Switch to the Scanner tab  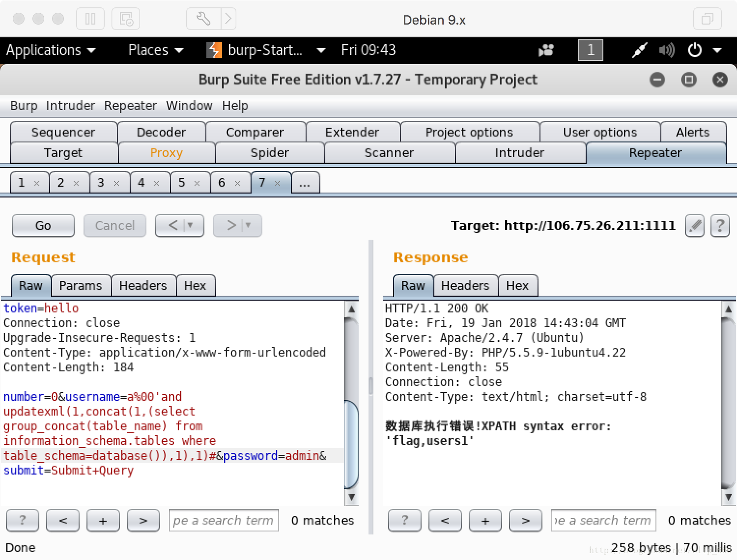click(x=389, y=153)
